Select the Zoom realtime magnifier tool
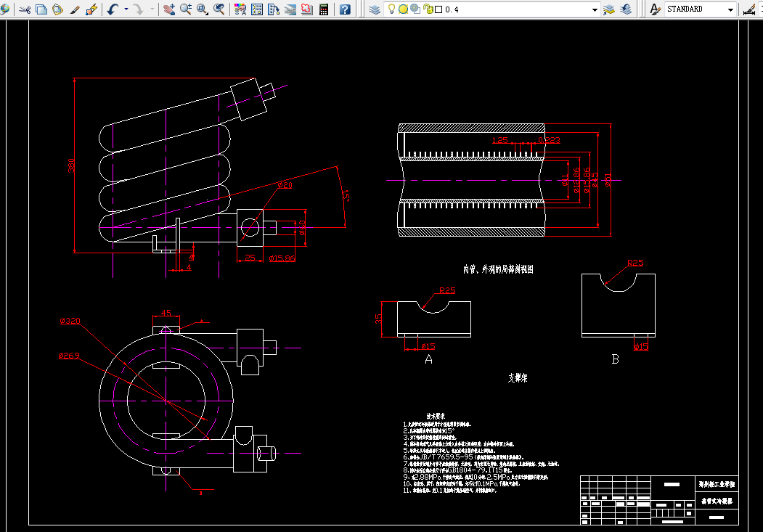763x532 pixels. (186, 9)
